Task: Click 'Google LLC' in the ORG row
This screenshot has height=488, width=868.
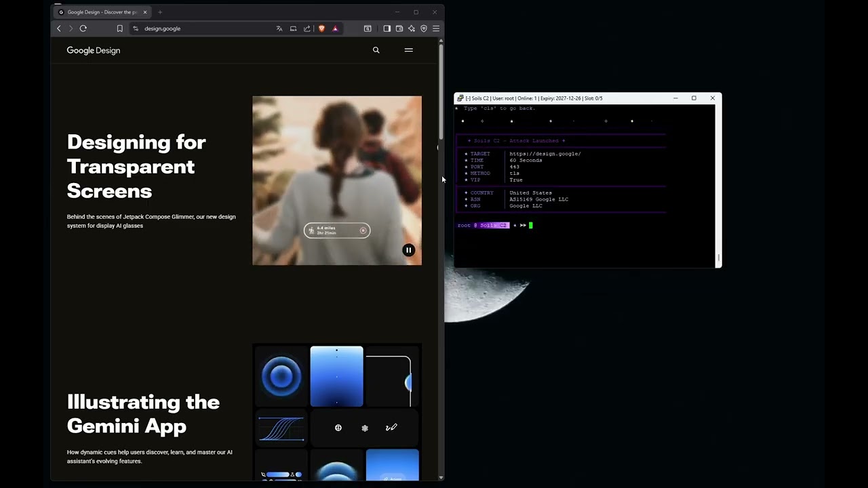Action: 526,206
